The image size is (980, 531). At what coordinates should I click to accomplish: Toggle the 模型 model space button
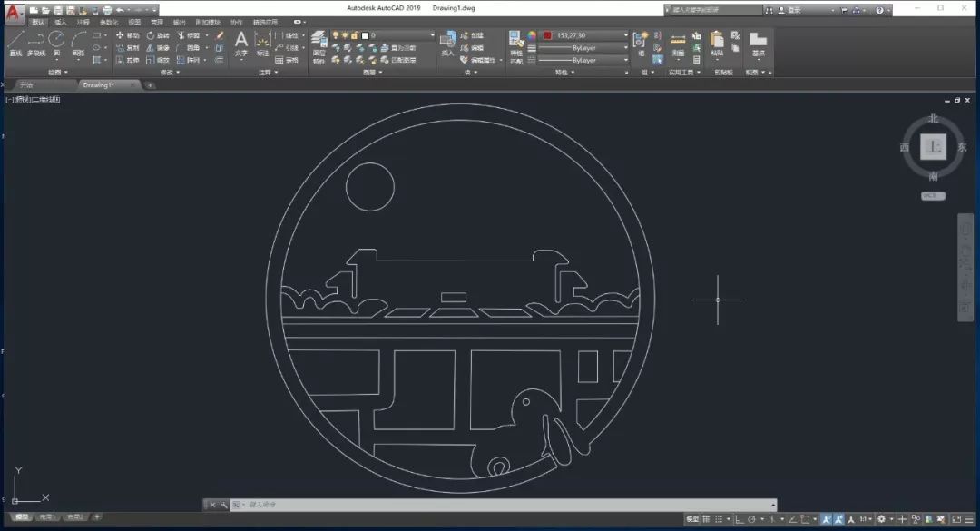(692, 519)
